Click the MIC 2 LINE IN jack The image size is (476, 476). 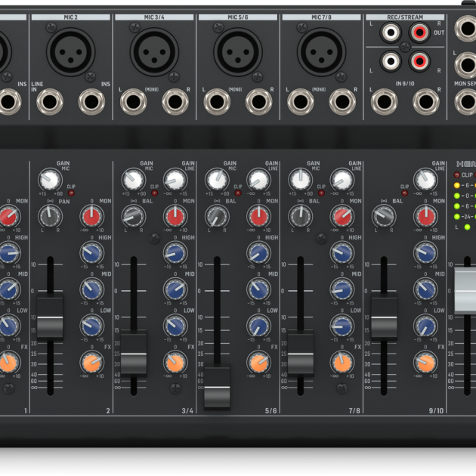(50, 102)
